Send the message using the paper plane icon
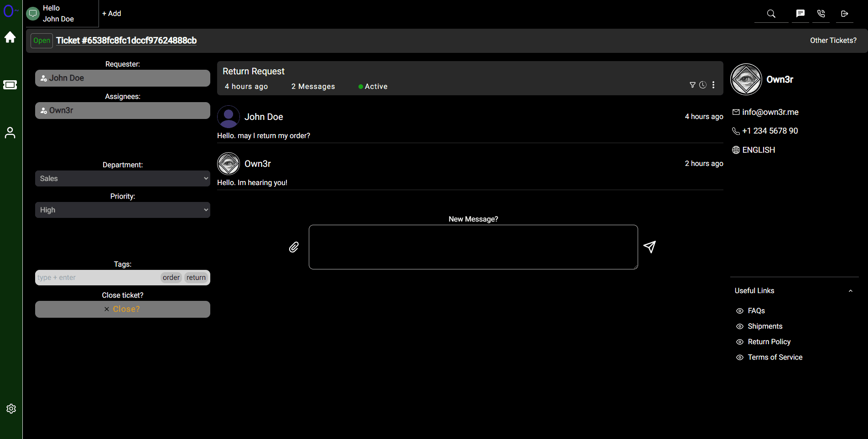Screen dimensions: 868x439 [x=650, y=247]
